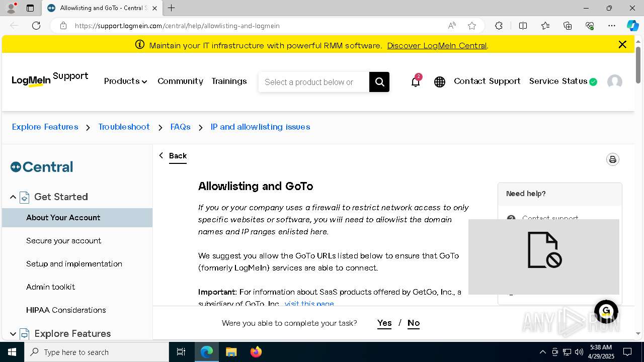Open the Favorites list
Image resolution: width=644 pixels, height=362 pixels.
click(x=545, y=26)
